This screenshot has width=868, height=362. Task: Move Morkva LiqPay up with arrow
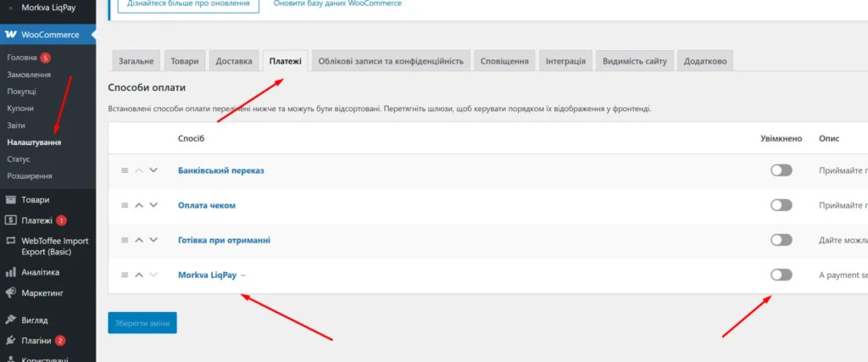(x=140, y=275)
